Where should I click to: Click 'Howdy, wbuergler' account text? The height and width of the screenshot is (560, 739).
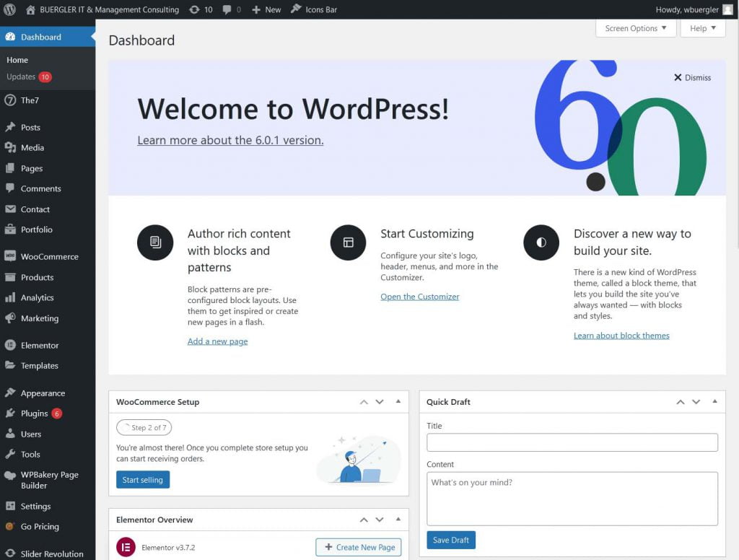tap(687, 9)
